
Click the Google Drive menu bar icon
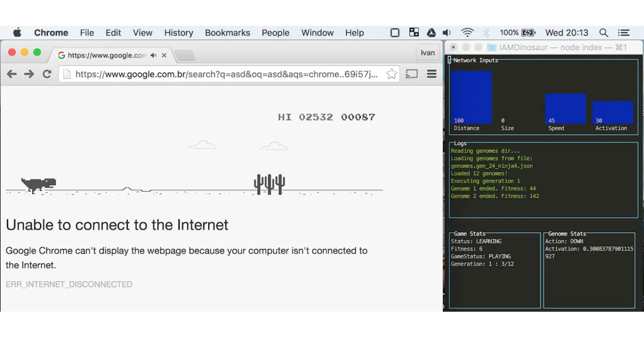click(431, 33)
